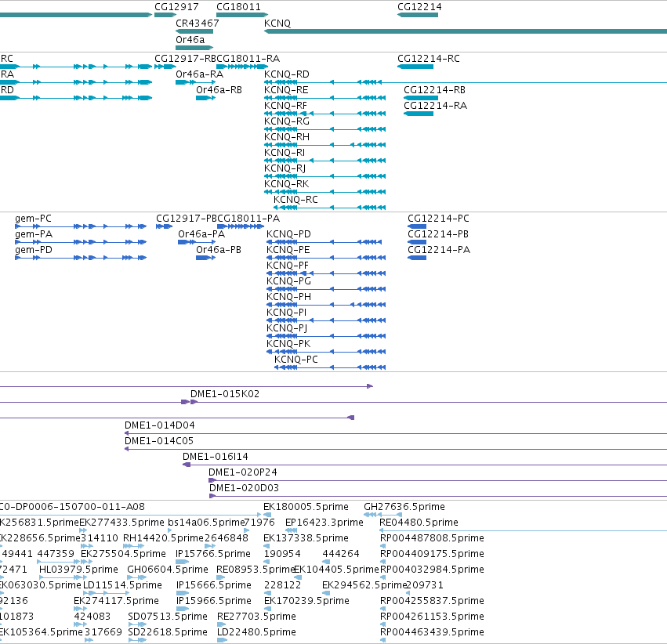This screenshot has height=644, width=667.
Task: Select EST 'RH14420.5prime'
Action: [163, 538]
